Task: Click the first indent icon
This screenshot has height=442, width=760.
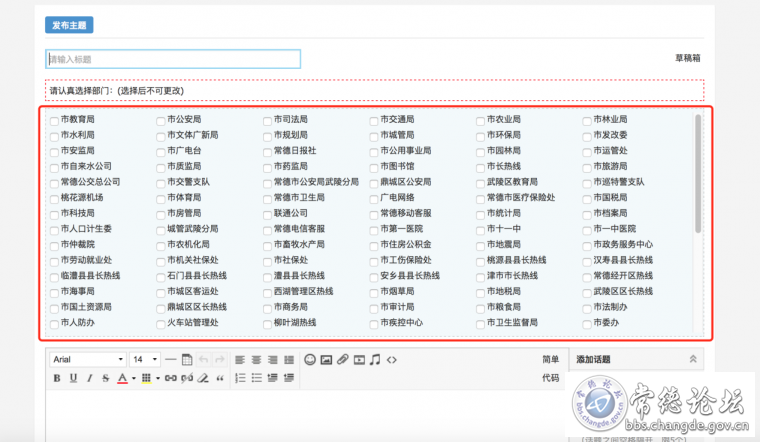Action: coord(272,378)
